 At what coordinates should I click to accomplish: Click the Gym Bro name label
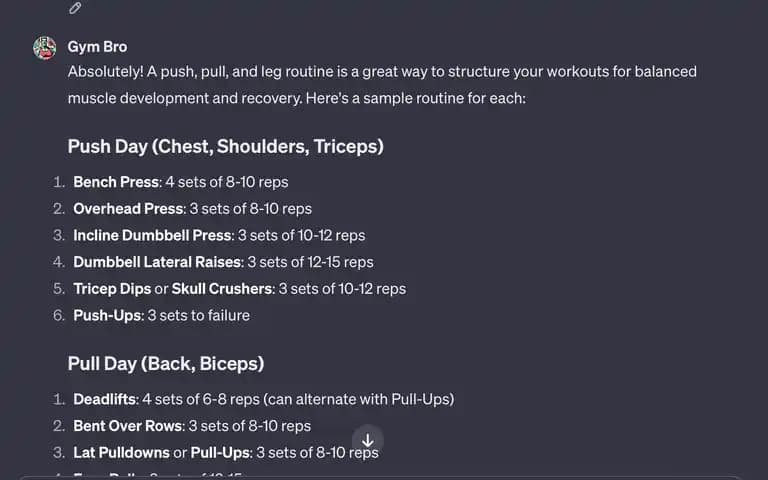click(97, 47)
